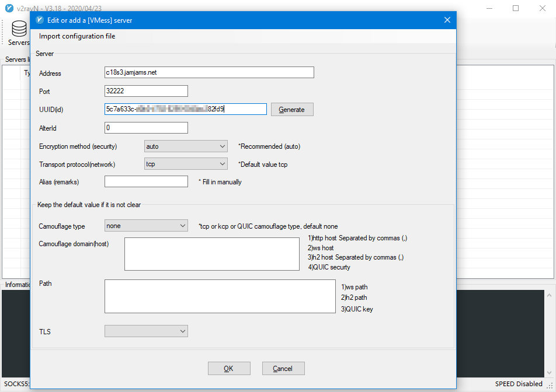Click the '1)http host Separated by commas' note

tap(357, 239)
